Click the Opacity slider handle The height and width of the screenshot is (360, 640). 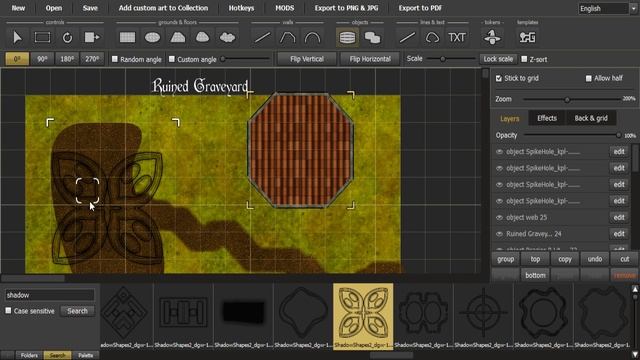(x=618, y=136)
